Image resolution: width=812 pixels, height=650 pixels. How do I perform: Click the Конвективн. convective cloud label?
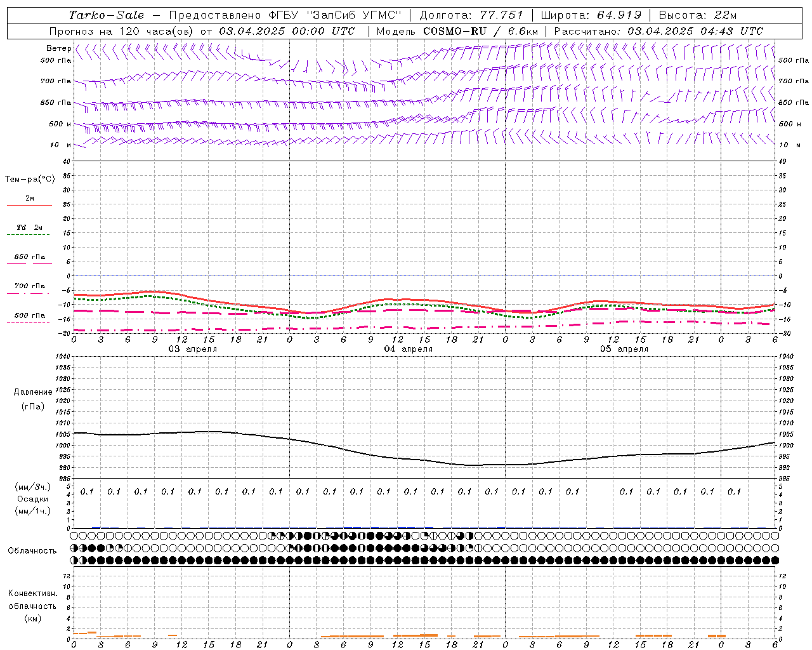[32, 594]
